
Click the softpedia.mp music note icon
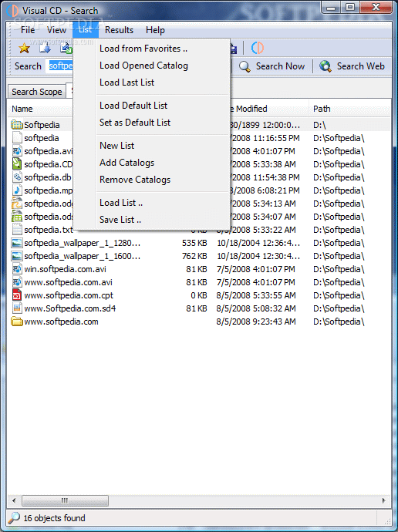(x=17, y=190)
